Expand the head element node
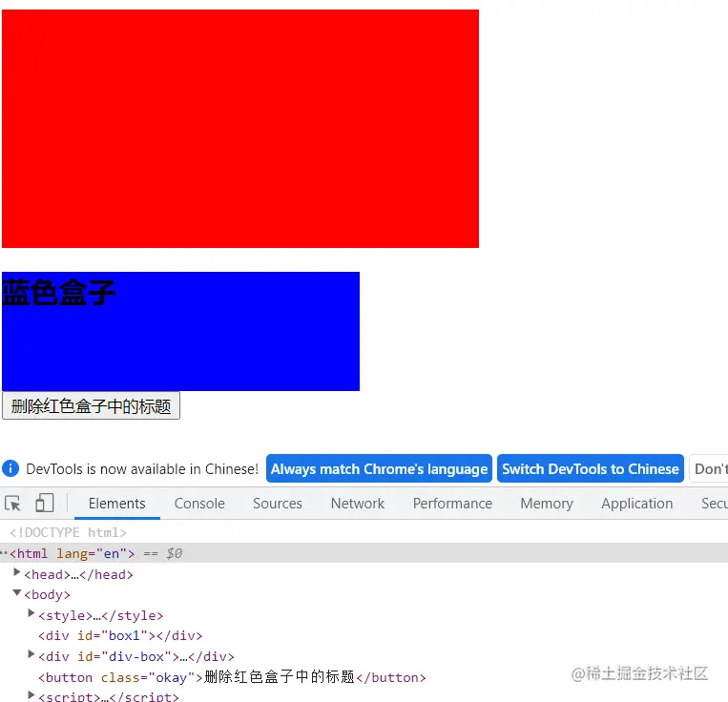The height and width of the screenshot is (702, 728). (x=17, y=572)
